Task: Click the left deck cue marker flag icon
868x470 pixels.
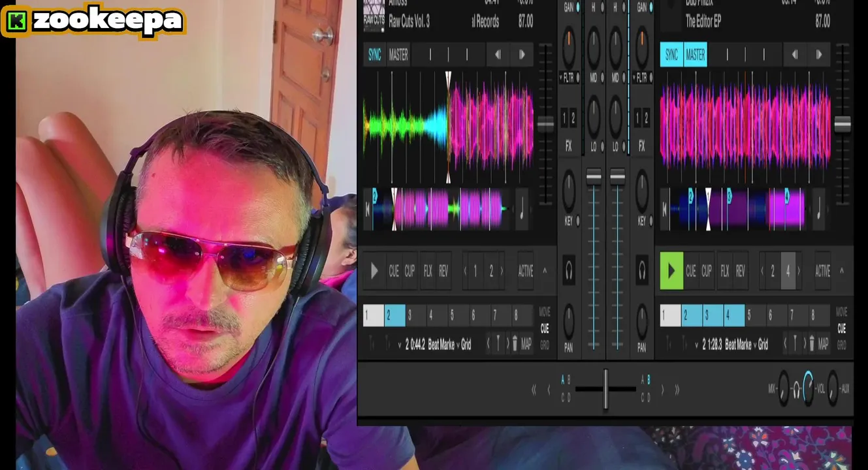Action: click(x=499, y=343)
